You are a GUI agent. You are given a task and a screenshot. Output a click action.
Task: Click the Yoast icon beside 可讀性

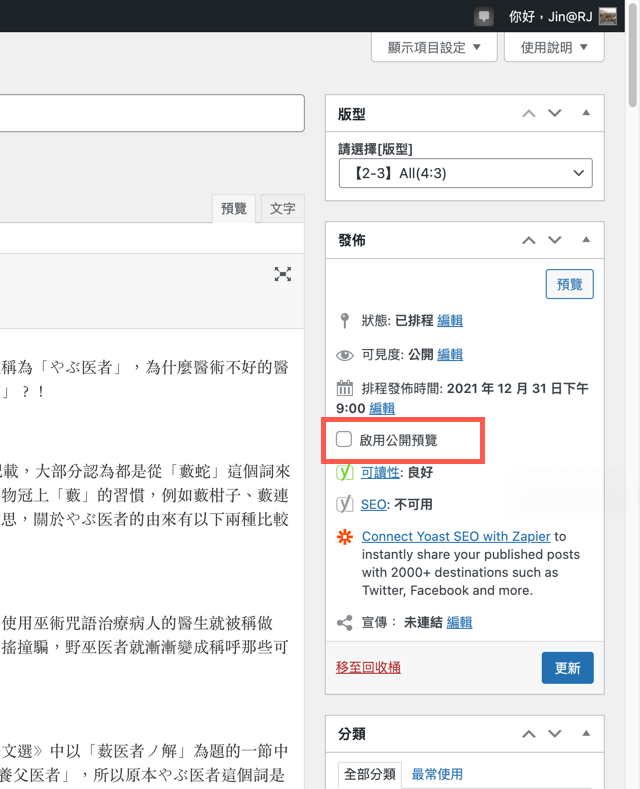(x=345, y=472)
